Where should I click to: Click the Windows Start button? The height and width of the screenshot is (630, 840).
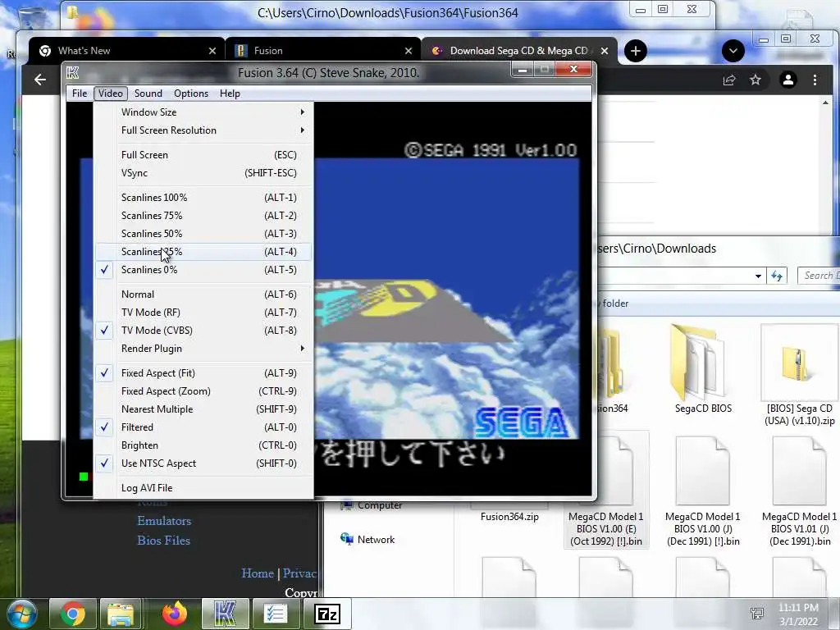[21, 614]
